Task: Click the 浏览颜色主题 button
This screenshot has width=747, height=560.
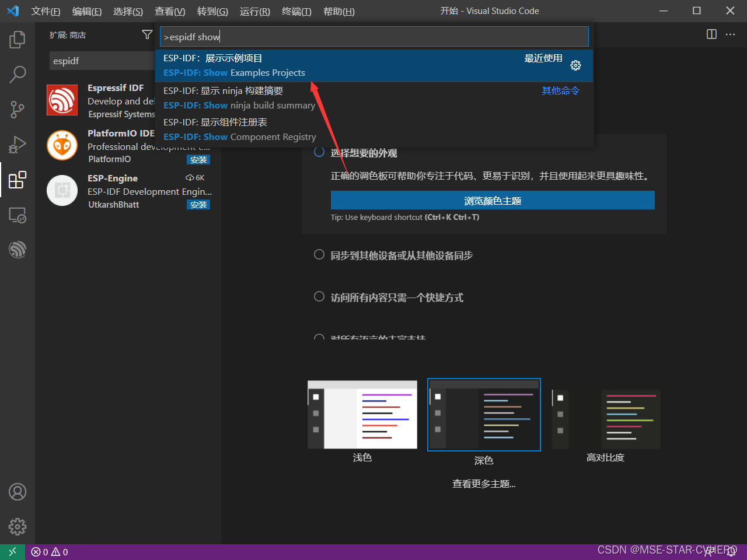Action: (493, 201)
